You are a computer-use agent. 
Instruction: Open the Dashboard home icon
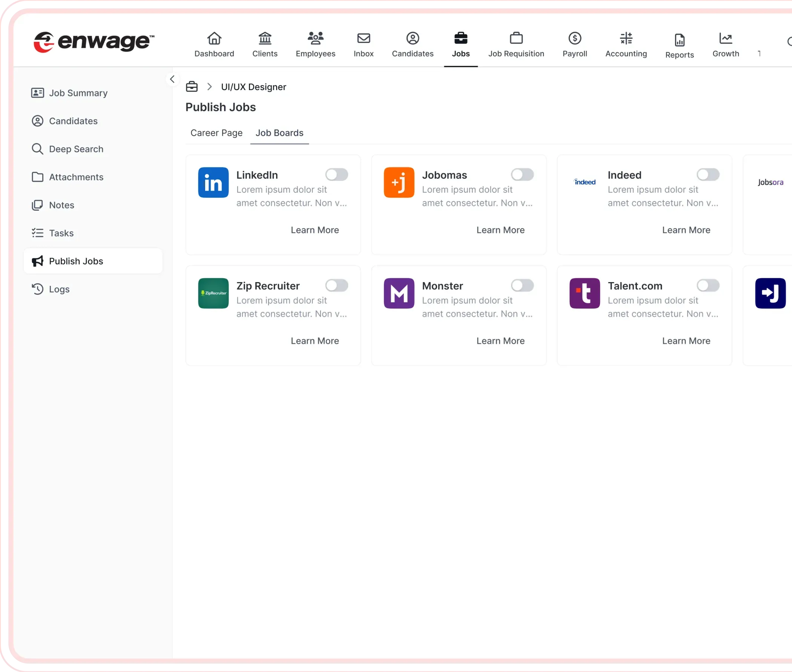[214, 38]
